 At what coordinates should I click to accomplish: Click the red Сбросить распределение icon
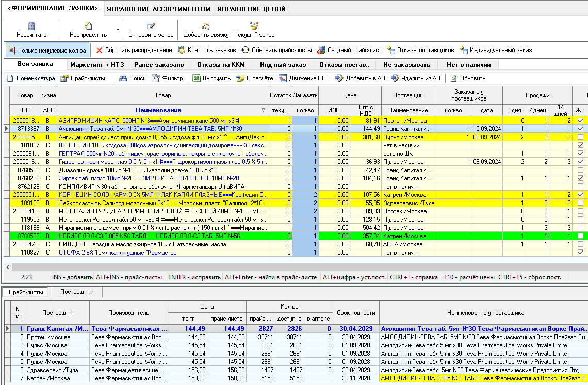[x=100, y=50]
